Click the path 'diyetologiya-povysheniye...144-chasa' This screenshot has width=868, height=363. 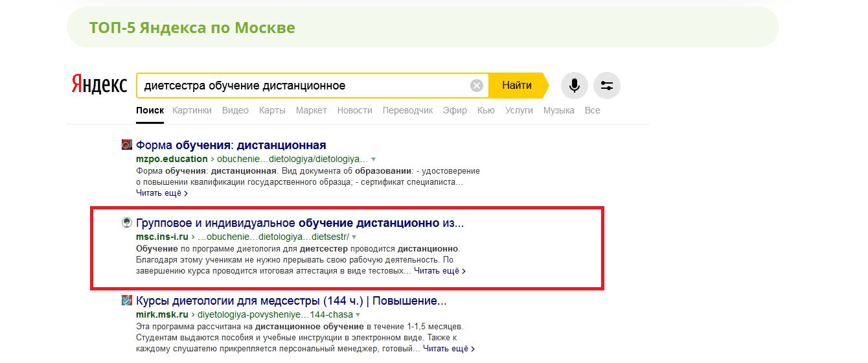point(274,315)
